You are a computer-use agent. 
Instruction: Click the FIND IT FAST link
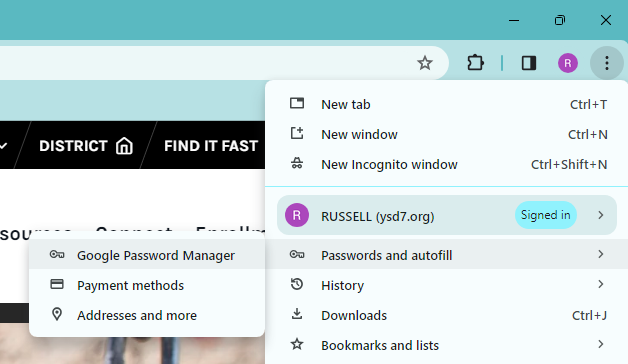(x=211, y=146)
